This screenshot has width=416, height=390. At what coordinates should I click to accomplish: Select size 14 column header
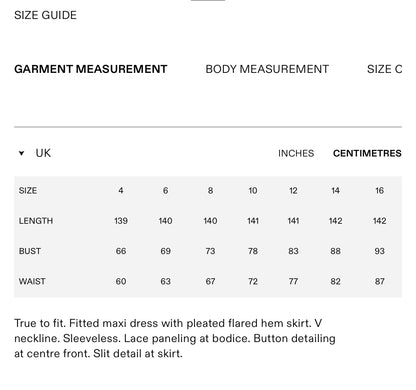(335, 190)
